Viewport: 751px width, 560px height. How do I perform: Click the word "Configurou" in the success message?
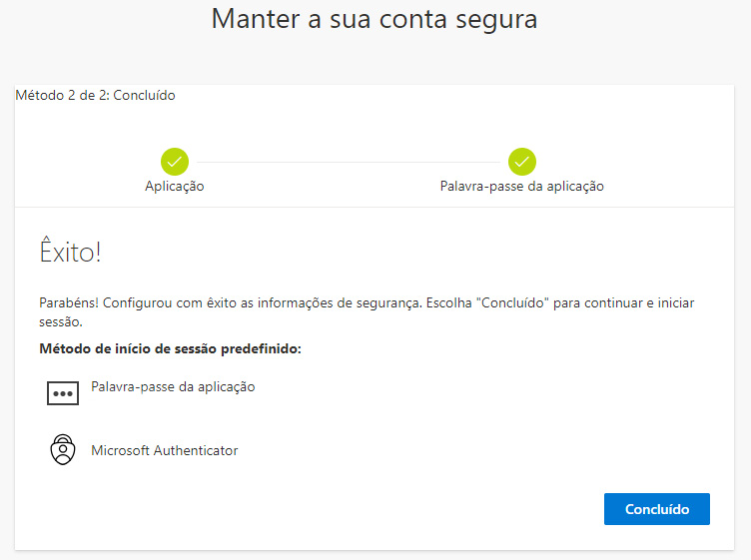135,302
